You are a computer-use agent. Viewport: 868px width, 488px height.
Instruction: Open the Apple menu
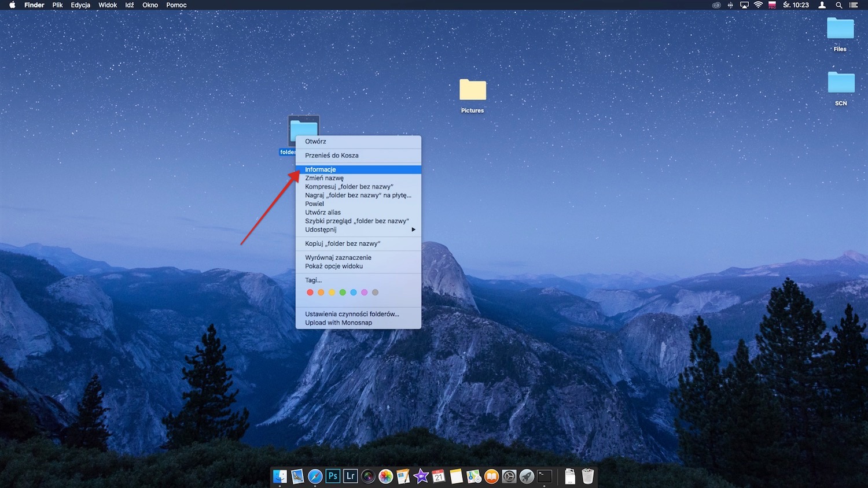(x=12, y=5)
